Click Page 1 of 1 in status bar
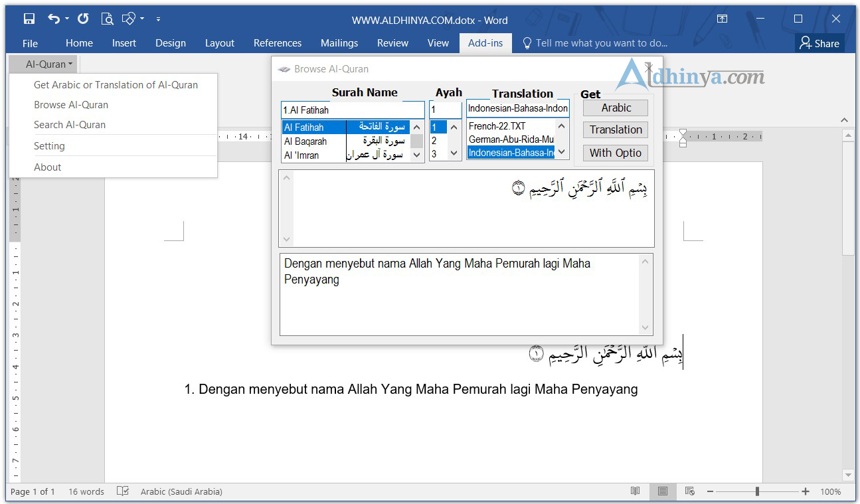 click(33, 492)
